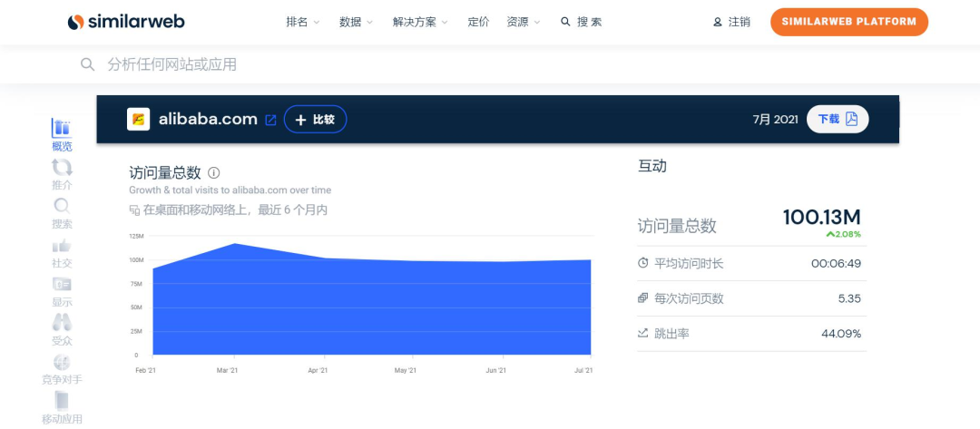The height and width of the screenshot is (429, 980).
Task: Click the 44.09% bounce rate value
Action: [841, 334]
